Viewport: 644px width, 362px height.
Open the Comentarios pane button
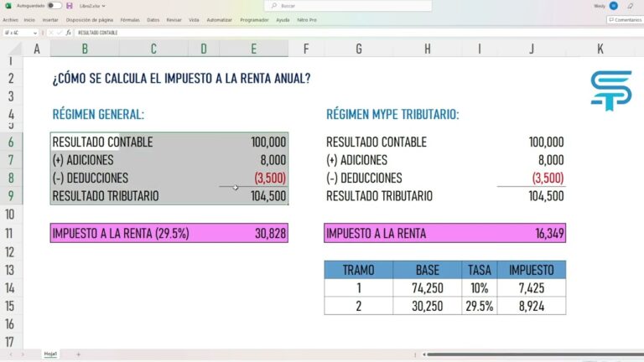tap(625, 20)
